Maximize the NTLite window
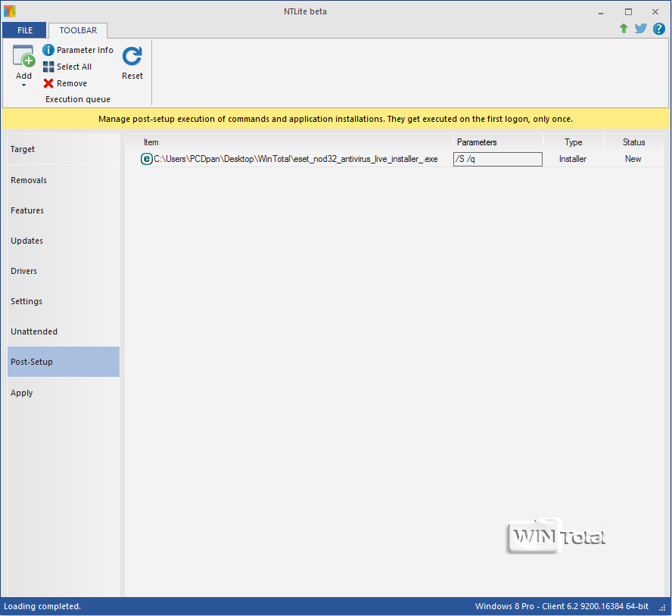Screen dimensions: 672x616 pos(628,12)
